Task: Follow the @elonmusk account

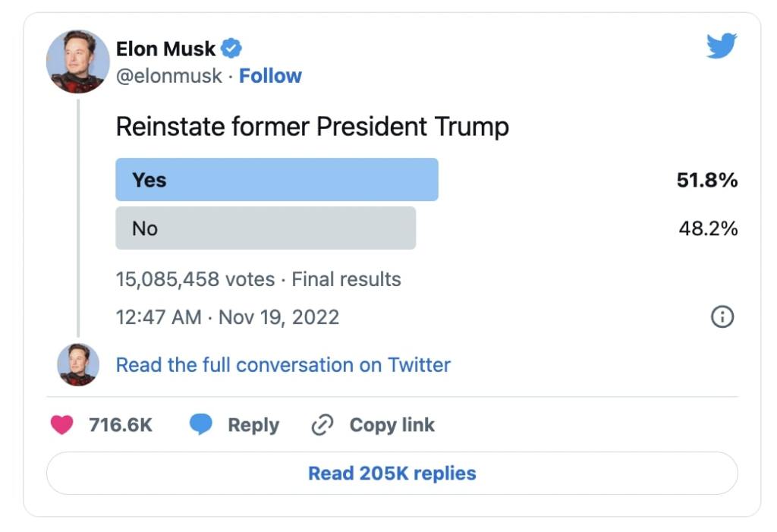Action: tap(270, 76)
